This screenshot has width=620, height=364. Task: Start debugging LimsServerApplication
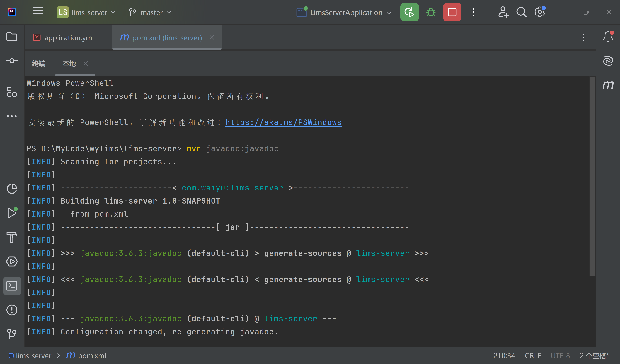coord(431,12)
